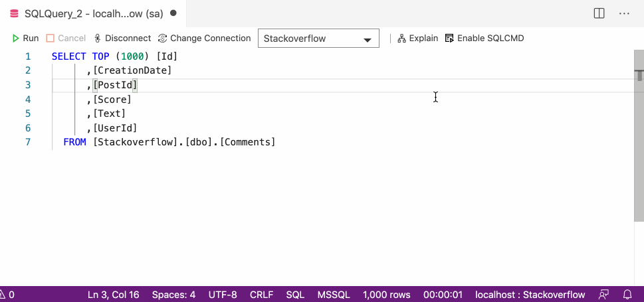Change indentation via Spaces: 4
The image size is (644, 302).
[x=173, y=295]
